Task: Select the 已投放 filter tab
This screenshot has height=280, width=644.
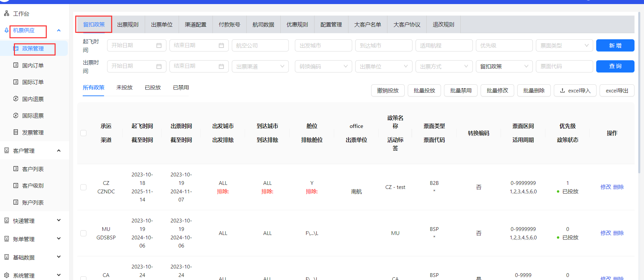Action: click(x=153, y=87)
